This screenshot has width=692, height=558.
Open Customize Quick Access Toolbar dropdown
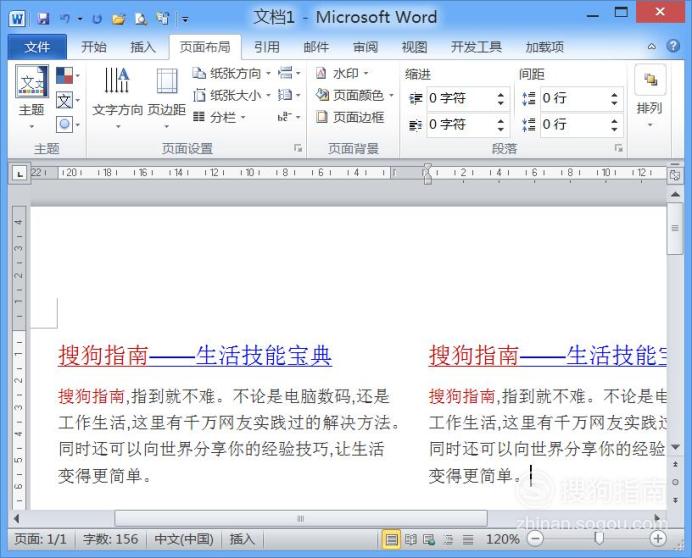(x=186, y=19)
